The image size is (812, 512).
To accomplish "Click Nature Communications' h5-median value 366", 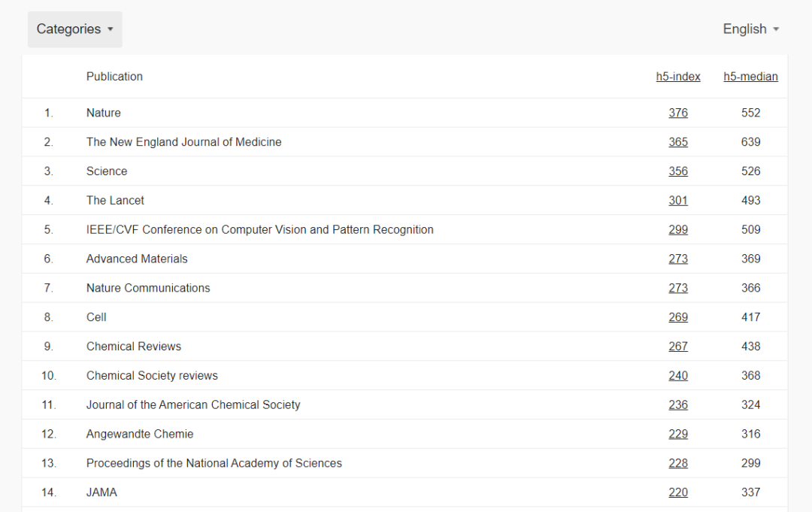I will (750, 288).
